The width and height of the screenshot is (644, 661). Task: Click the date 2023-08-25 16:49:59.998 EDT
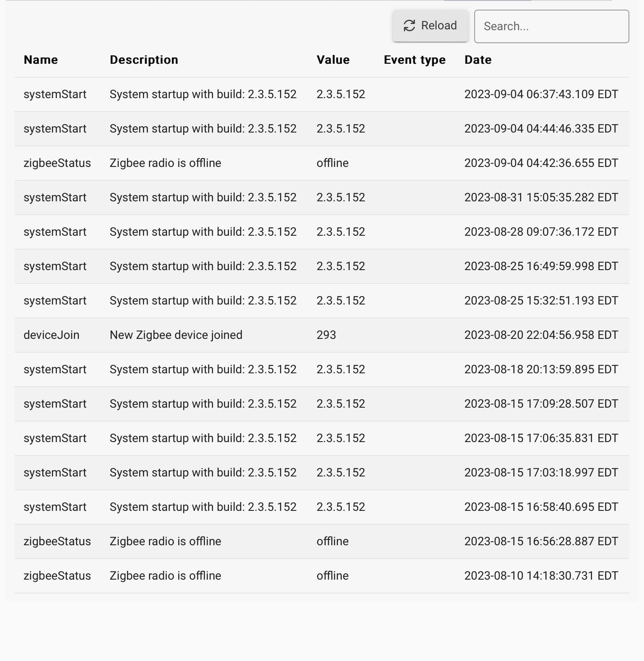541,266
